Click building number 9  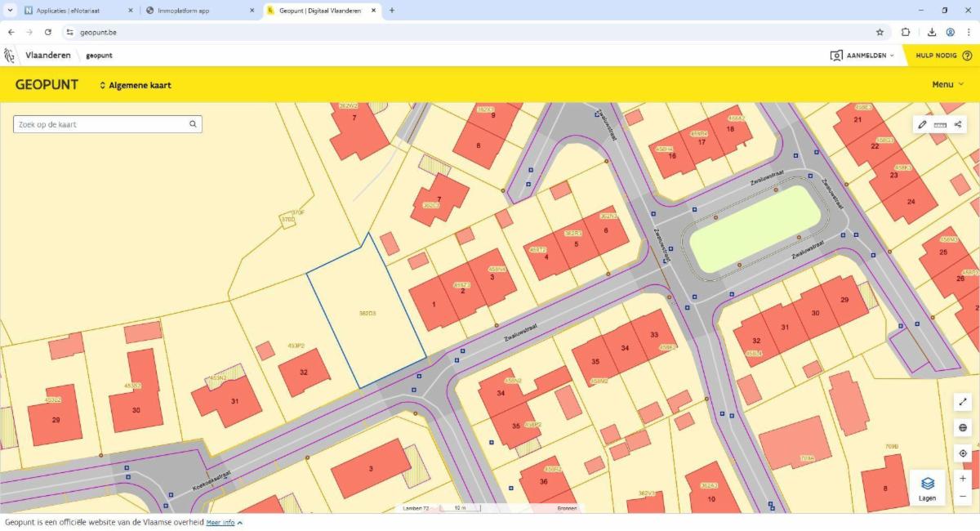point(493,115)
